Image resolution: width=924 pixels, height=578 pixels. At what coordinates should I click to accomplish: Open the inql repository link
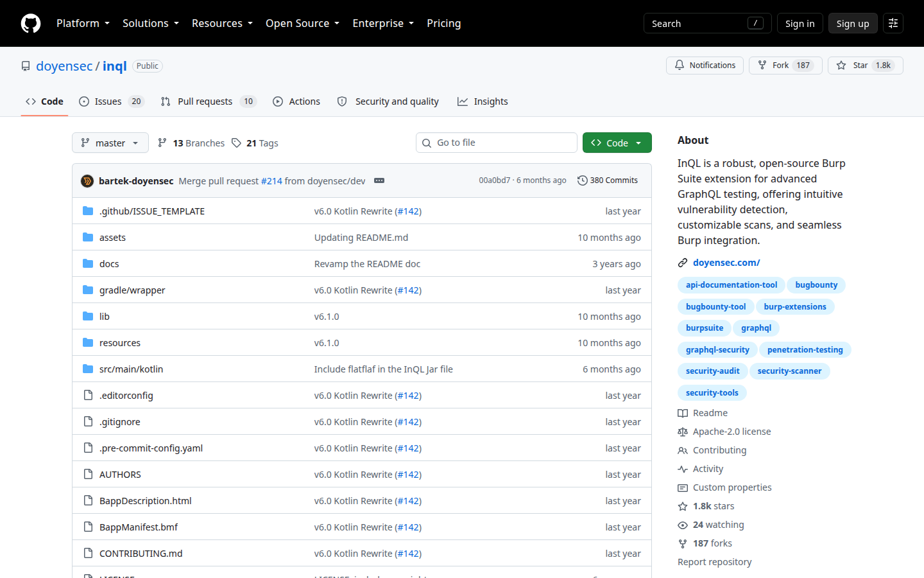(x=115, y=66)
